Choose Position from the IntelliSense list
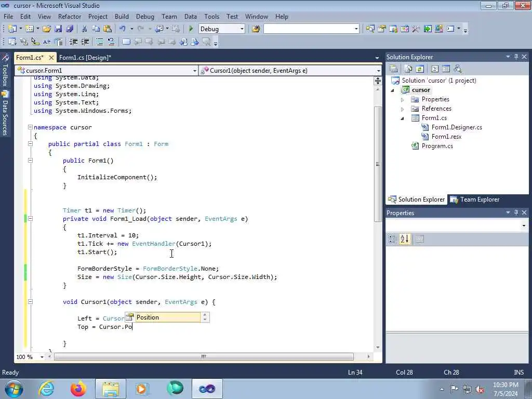The width and height of the screenshot is (532, 399). tap(163, 317)
